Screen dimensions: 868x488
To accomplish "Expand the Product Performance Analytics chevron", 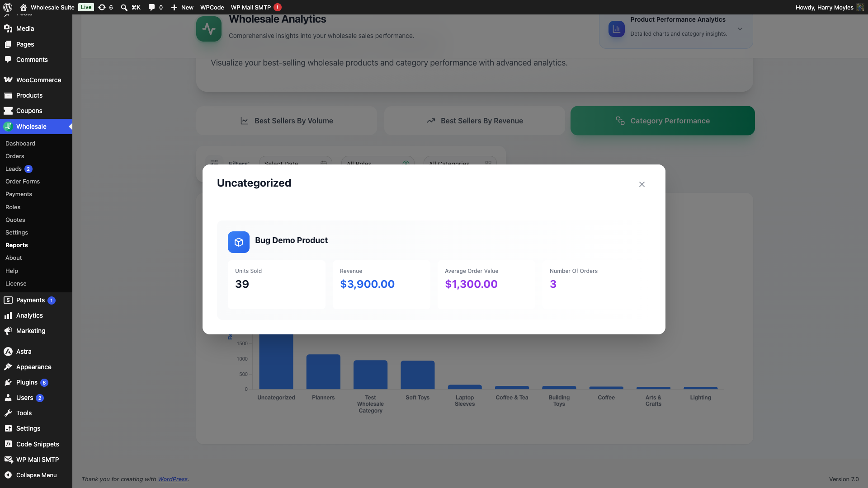I will coord(740,29).
